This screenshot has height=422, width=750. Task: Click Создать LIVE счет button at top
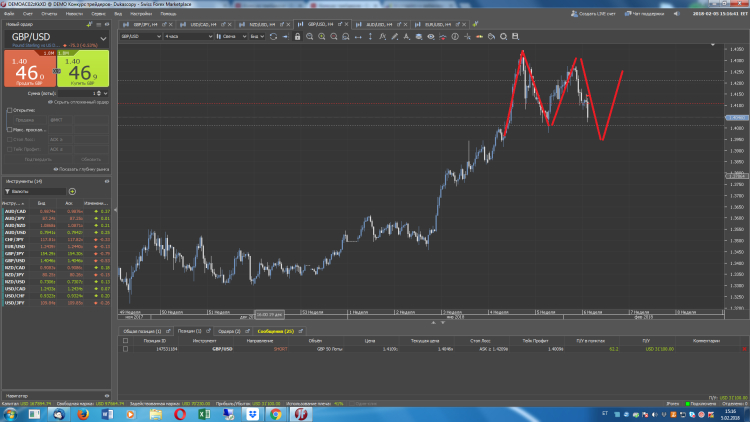click(593, 13)
